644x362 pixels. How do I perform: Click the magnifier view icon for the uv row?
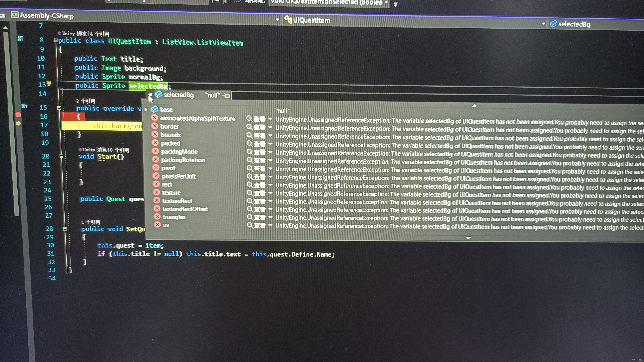click(x=249, y=225)
